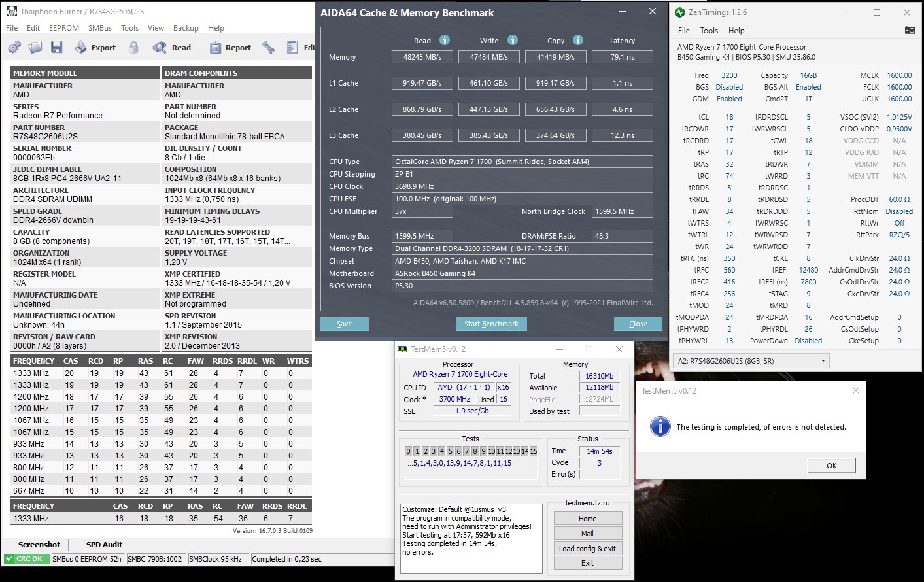
Task: Click the DRAM:FSB Ratio value 48:3
Action: pyautogui.click(x=622, y=236)
